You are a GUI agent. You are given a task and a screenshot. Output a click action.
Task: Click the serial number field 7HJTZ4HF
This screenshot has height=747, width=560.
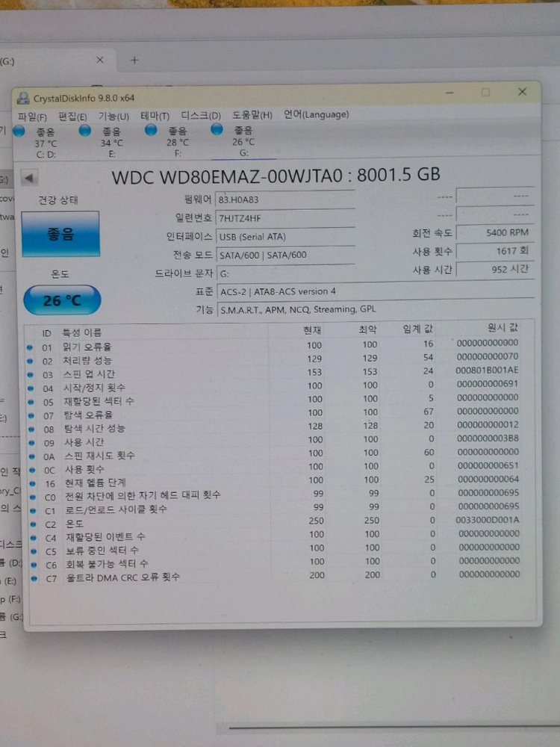[x=284, y=218]
